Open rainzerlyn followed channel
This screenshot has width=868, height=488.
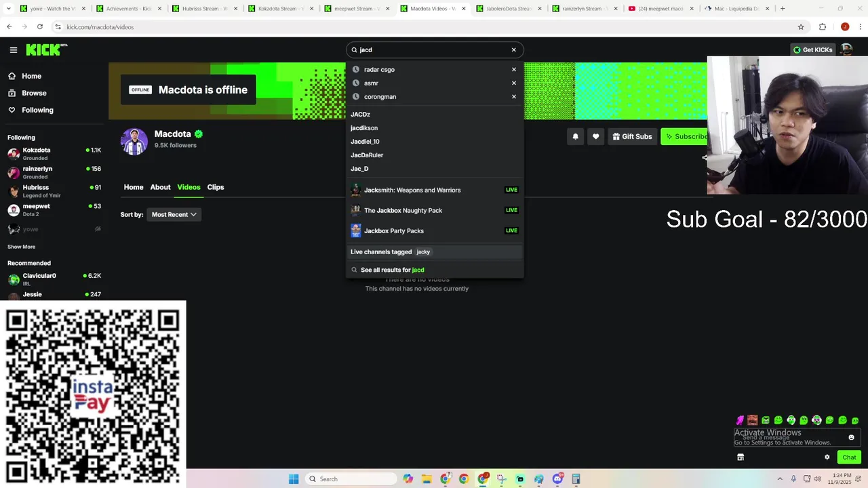point(54,172)
